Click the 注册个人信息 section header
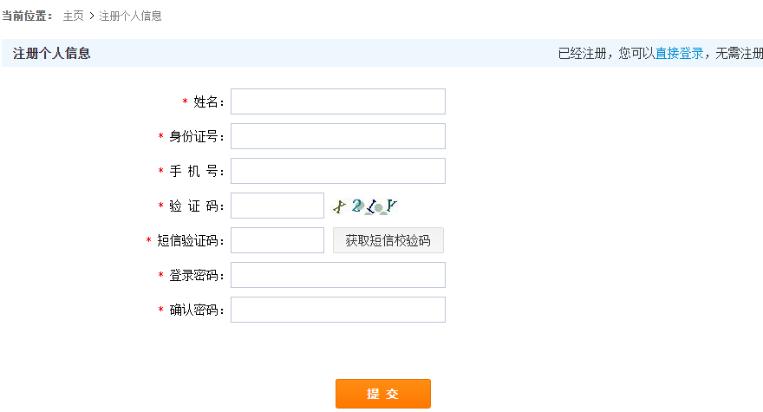763x412 pixels. (52, 53)
